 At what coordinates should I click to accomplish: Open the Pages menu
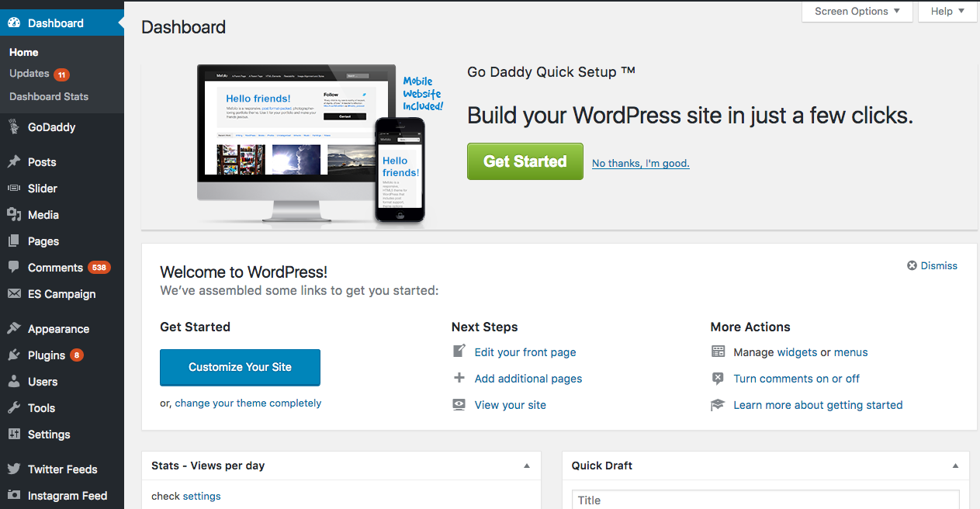pos(62,241)
